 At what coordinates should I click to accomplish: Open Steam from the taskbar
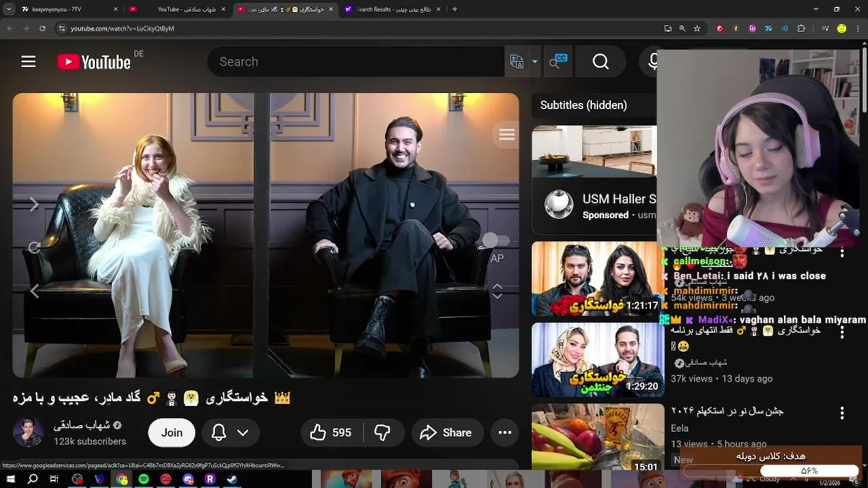[x=232, y=479]
